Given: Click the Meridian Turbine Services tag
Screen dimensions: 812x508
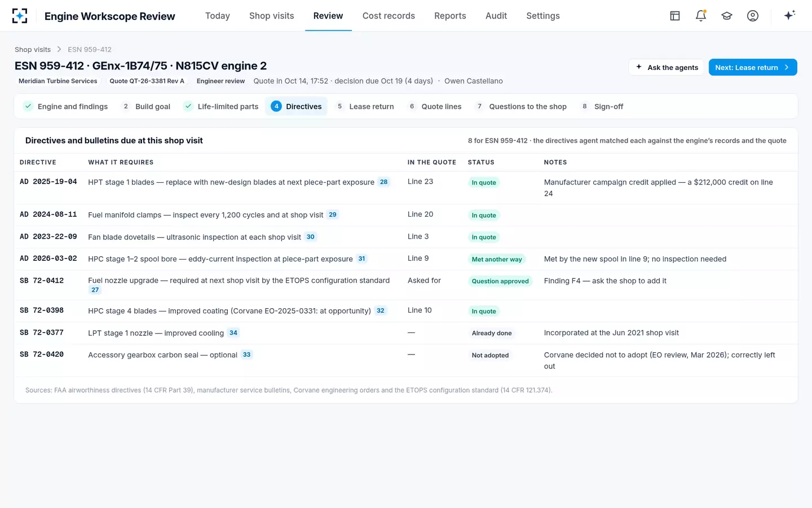Looking at the screenshot, I should click(x=58, y=81).
